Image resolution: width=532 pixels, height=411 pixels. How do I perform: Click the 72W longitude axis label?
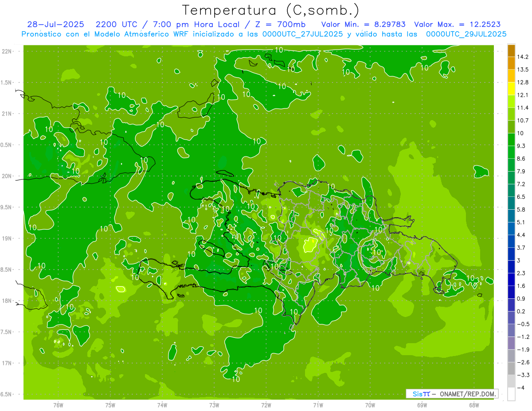coord(266,405)
